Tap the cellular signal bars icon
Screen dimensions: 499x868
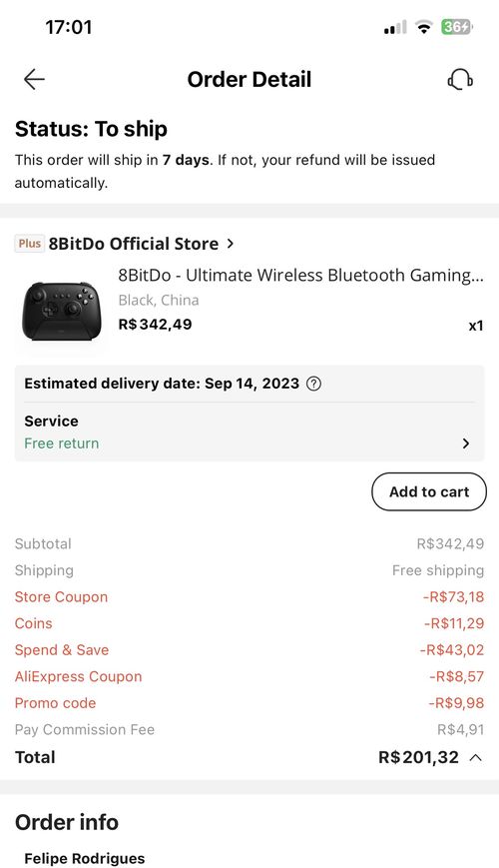(x=395, y=27)
